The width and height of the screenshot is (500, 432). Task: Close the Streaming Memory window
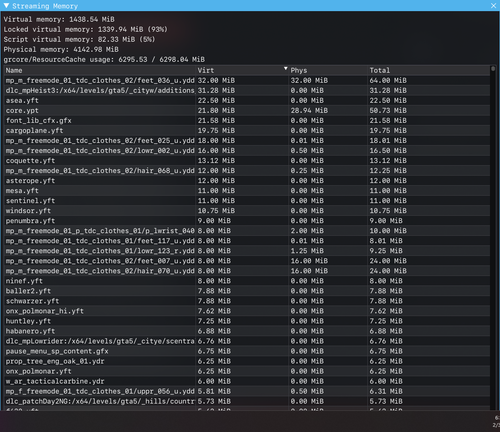494,6
